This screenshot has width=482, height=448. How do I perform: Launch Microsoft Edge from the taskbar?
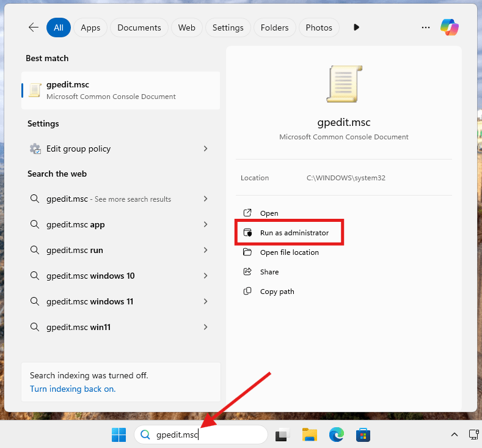(x=337, y=435)
